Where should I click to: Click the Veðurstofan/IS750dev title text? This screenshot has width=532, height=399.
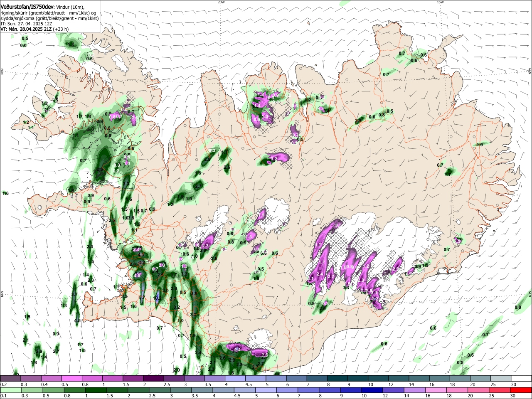[x=27, y=7]
